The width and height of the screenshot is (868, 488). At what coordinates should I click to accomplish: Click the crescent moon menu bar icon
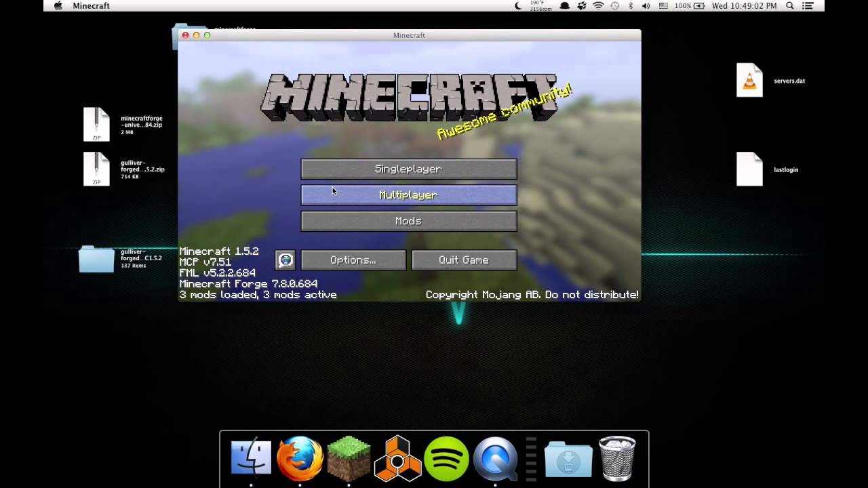point(519,5)
